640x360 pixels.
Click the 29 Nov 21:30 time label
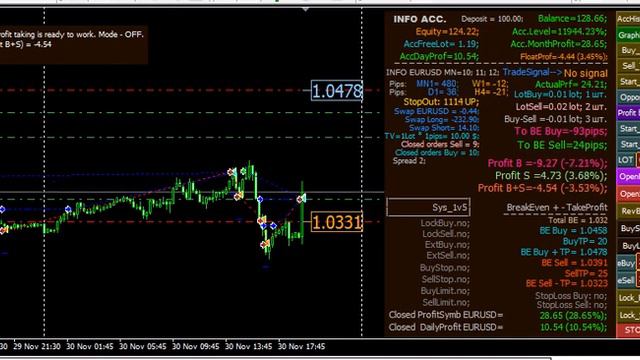tap(37, 347)
